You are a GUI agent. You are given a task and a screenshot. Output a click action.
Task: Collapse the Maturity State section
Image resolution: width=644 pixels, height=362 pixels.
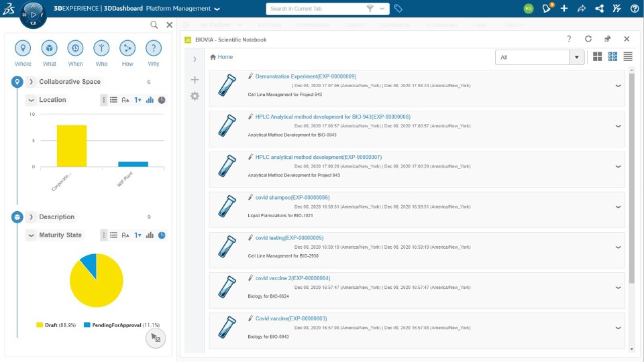pyautogui.click(x=31, y=235)
